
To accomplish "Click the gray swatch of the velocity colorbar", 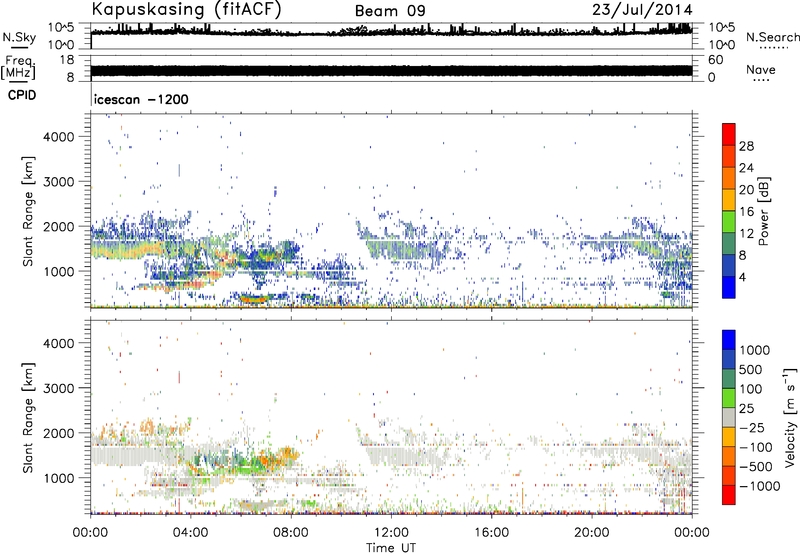I will 729,417.
